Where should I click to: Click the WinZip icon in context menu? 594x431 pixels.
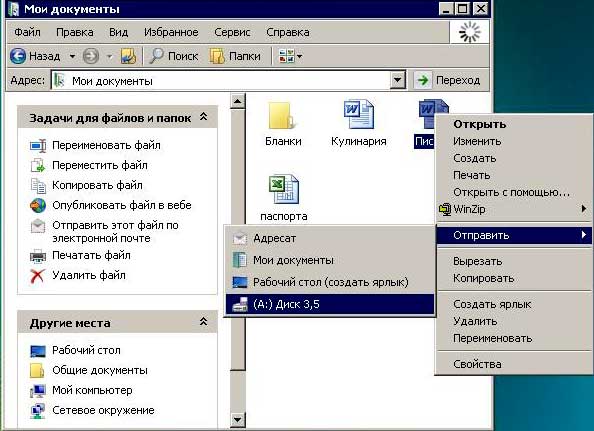(x=445, y=209)
